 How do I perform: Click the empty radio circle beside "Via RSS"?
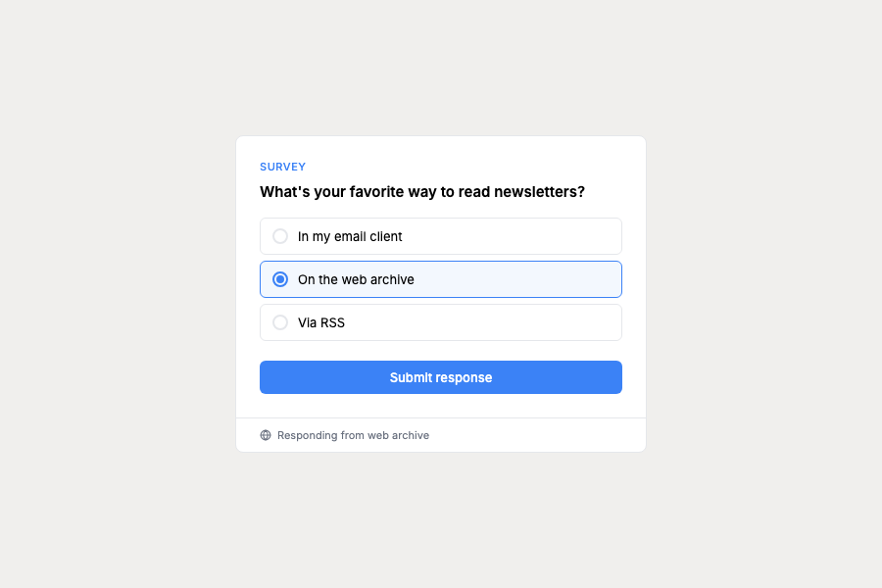[x=280, y=322]
